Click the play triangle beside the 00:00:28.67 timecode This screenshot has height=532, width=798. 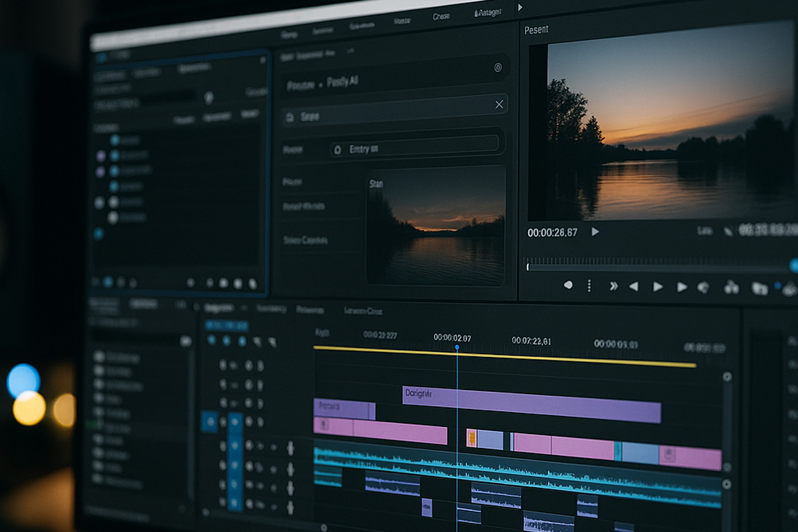tap(595, 232)
